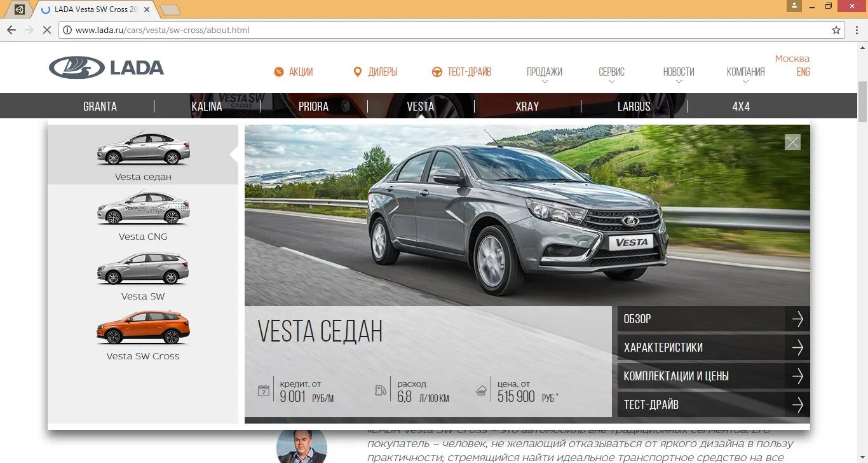Click arrow icon on Обзор row
The height and width of the screenshot is (463, 868).
click(797, 319)
